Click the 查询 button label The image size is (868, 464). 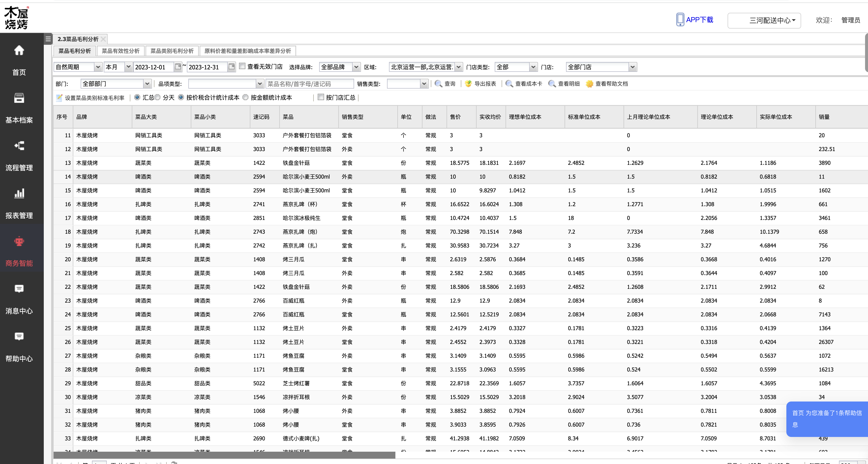pos(450,84)
